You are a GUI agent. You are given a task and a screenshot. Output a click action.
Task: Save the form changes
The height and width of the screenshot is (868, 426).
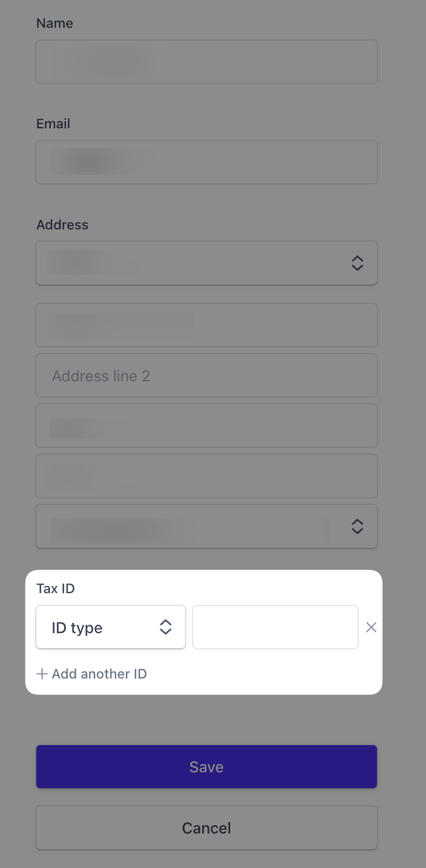(206, 766)
